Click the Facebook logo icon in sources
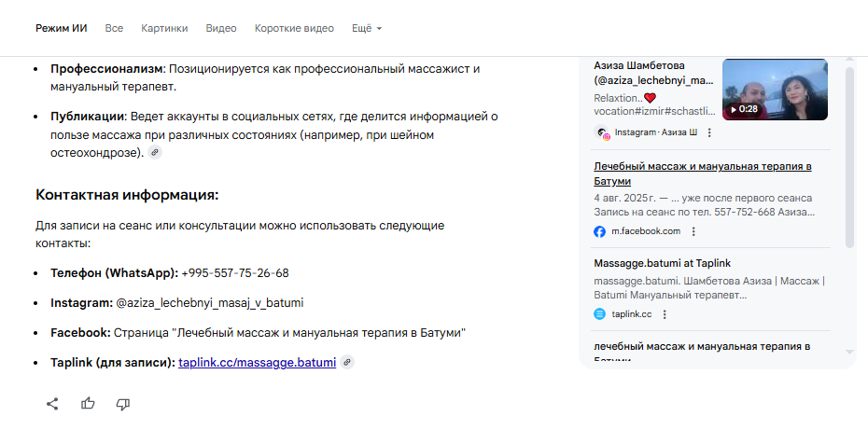The height and width of the screenshot is (430, 868). 600,231
